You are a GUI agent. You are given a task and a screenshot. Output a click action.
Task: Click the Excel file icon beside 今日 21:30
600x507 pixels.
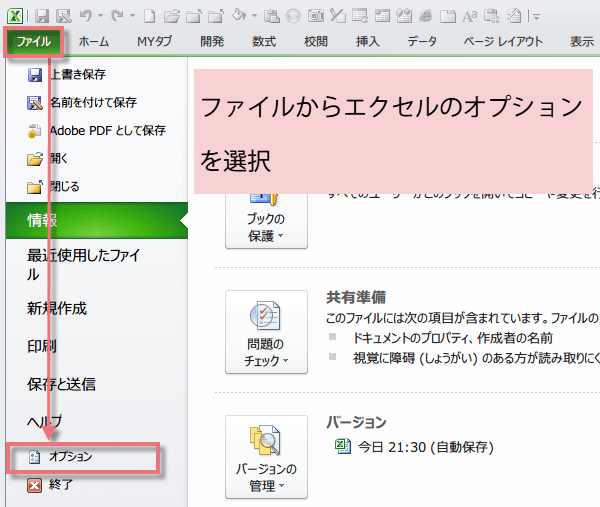point(343,446)
